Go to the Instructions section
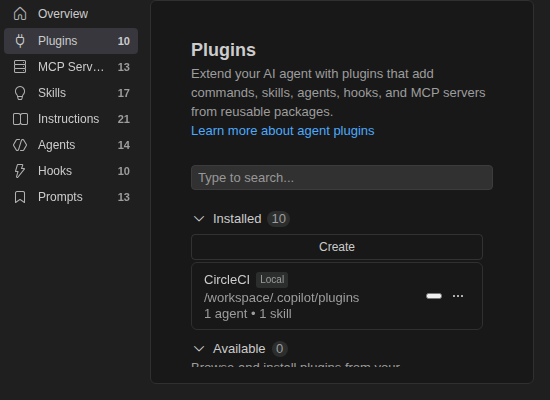 click(71, 119)
